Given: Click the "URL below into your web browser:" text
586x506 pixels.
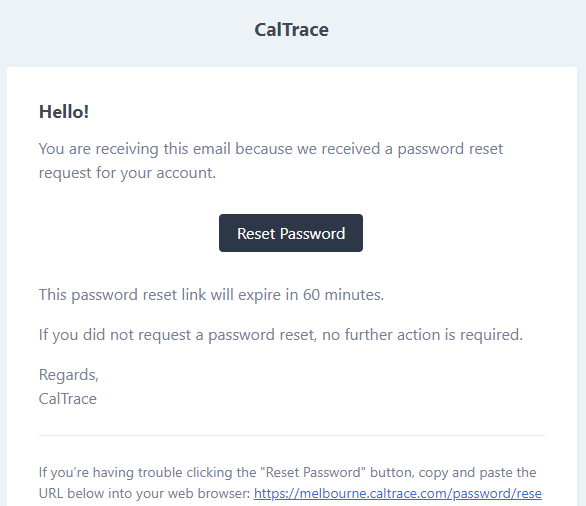Looking at the screenshot, I should tap(144, 493).
